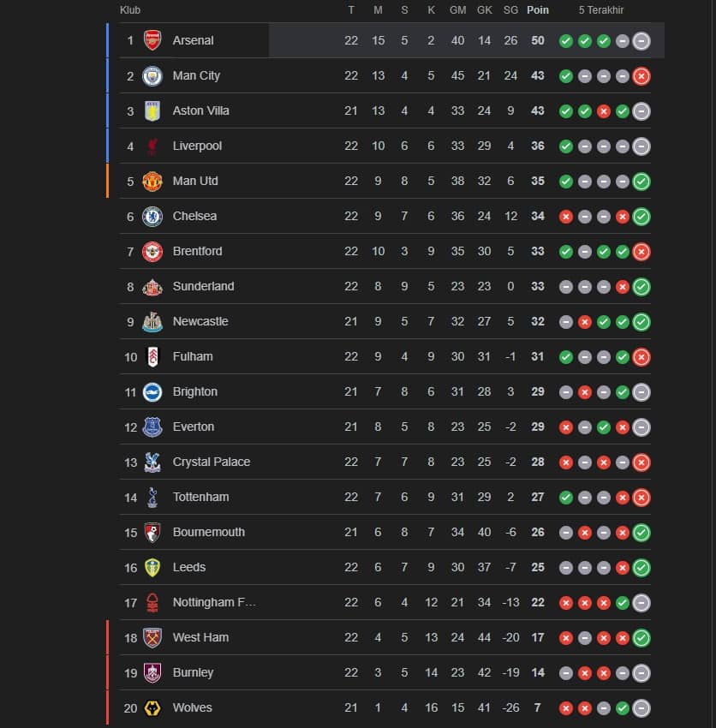Click the Tottenham club crest
Image resolution: width=716 pixels, height=728 pixels.
152,497
